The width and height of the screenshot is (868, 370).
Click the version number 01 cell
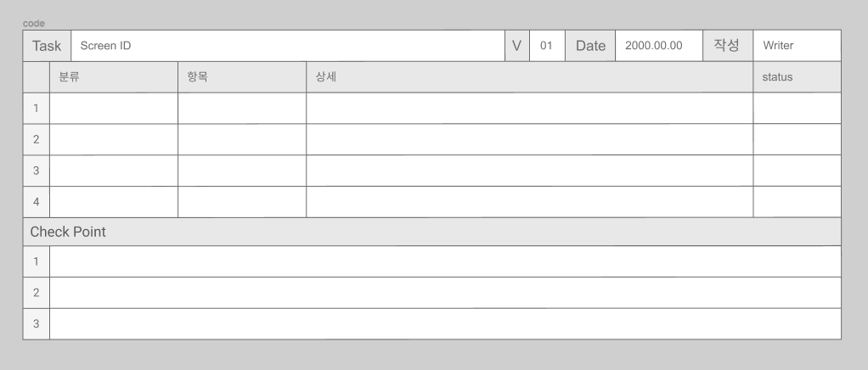tap(547, 45)
